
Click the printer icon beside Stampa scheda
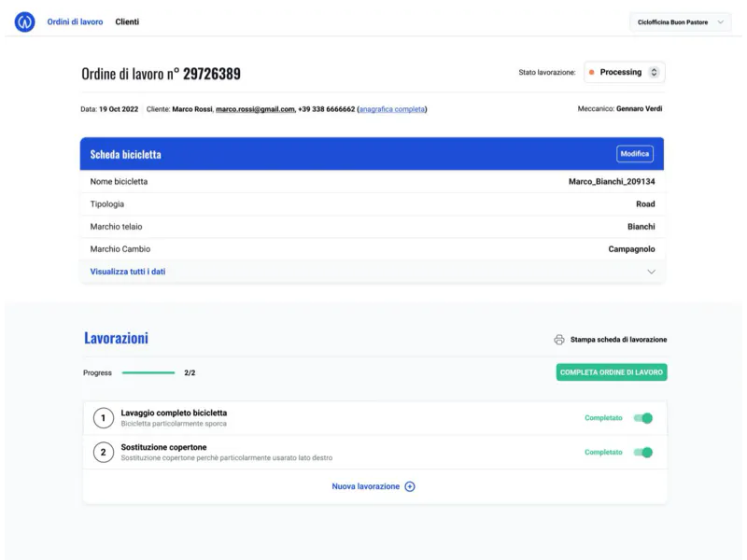click(x=559, y=340)
